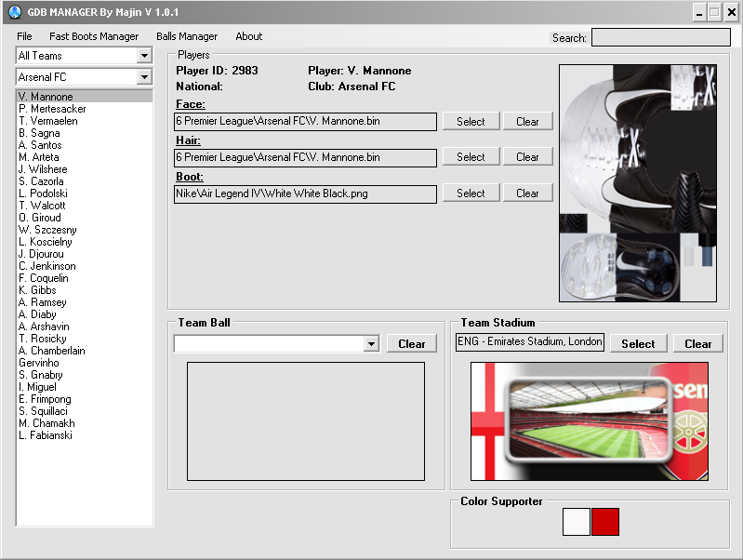Screen dimensions: 743x560
Task: Close the GDB Manager window
Action: [732, 12]
